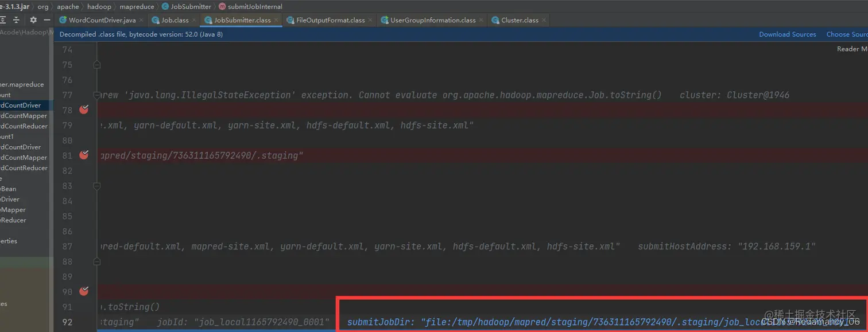The height and width of the screenshot is (332, 868).
Task: Click the cluster: Cluster@1946 inline value
Action: [734, 95]
